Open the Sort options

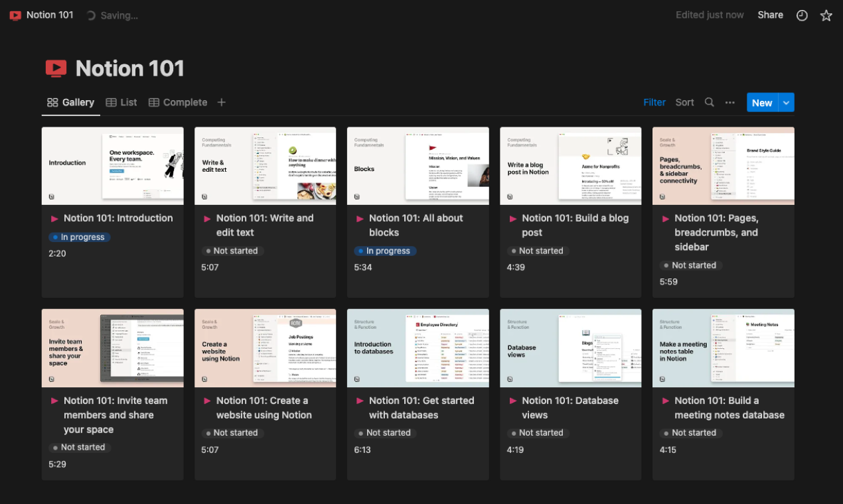[x=684, y=102]
